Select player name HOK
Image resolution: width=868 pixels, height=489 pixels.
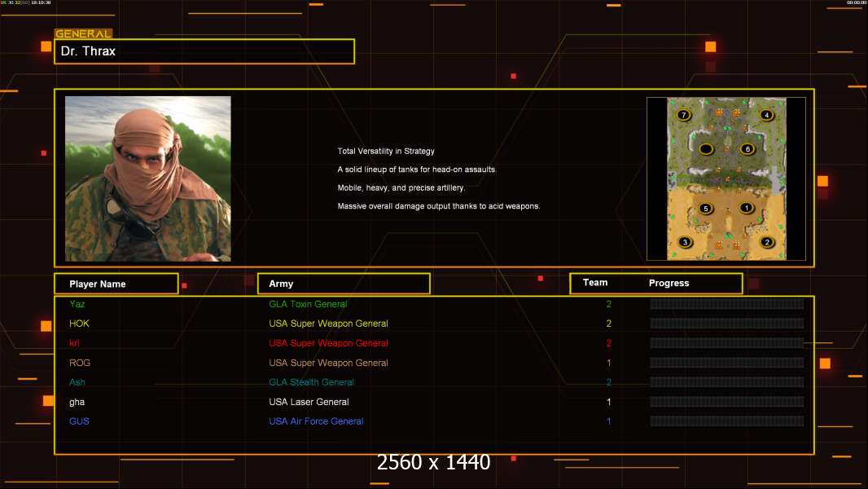pyautogui.click(x=79, y=324)
